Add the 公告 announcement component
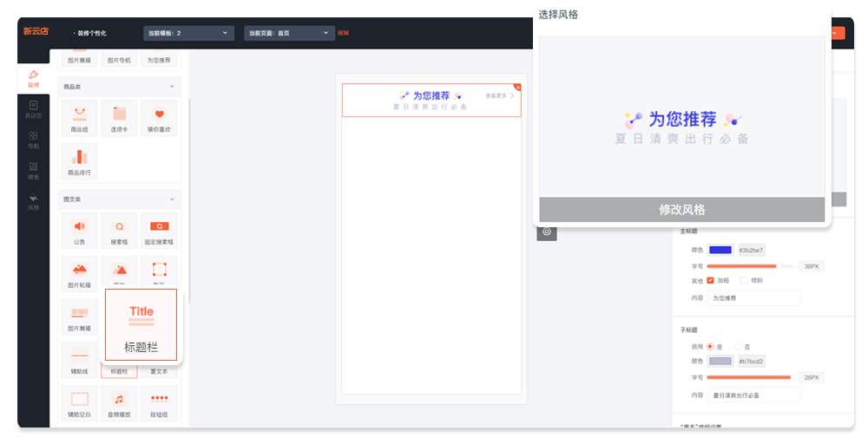868x444 pixels. tap(80, 230)
